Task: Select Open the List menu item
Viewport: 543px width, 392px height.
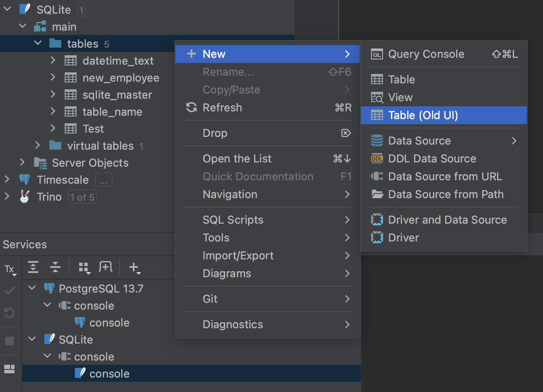Action: tap(268, 159)
